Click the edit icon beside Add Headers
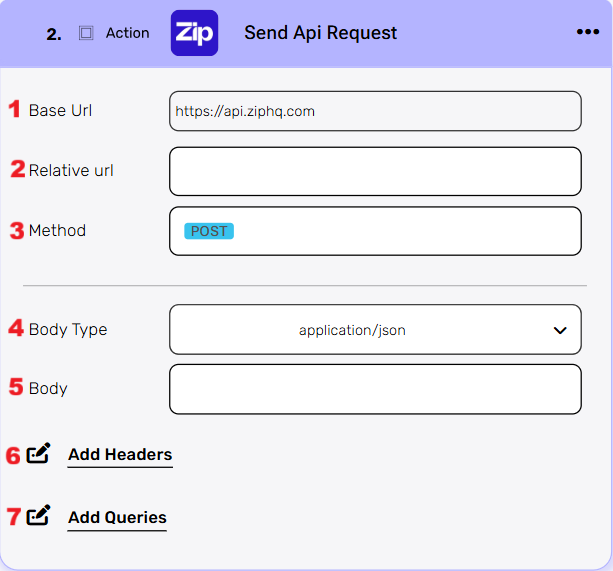Image resolution: width=613 pixels, height=571 pixels. point(38,454)
